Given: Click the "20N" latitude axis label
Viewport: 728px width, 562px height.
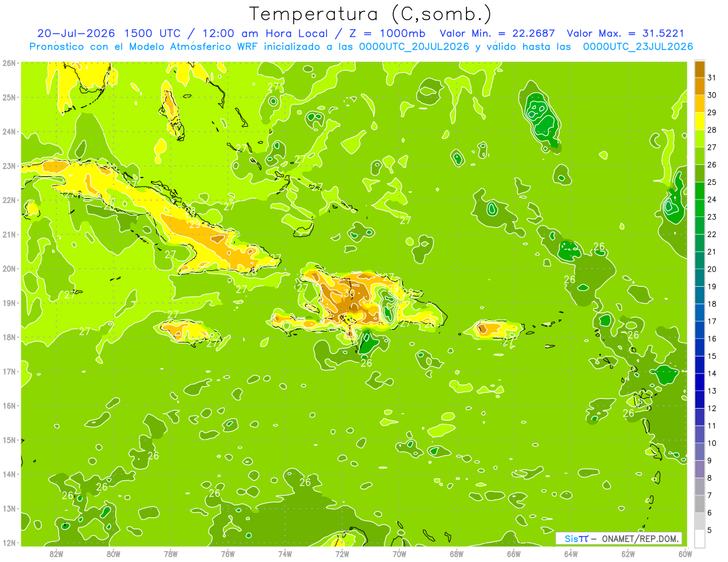Looking at the screenshot, I should [x=8, y=269].
